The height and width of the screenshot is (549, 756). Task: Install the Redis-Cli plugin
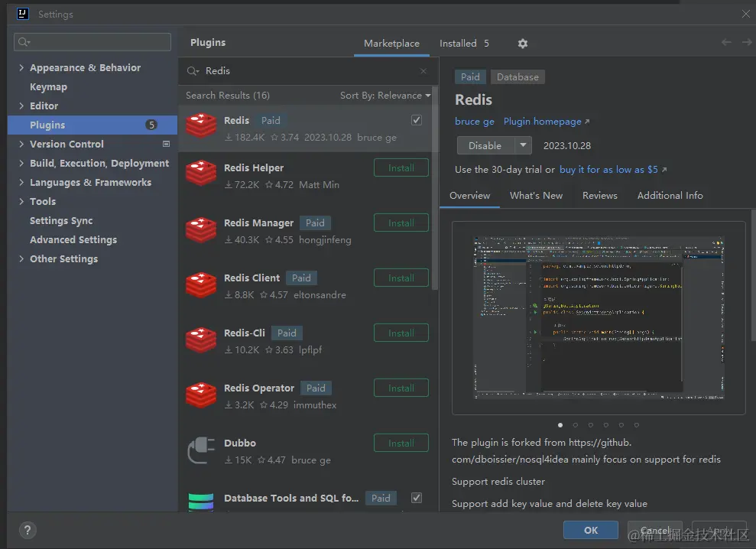coord(401,333)
